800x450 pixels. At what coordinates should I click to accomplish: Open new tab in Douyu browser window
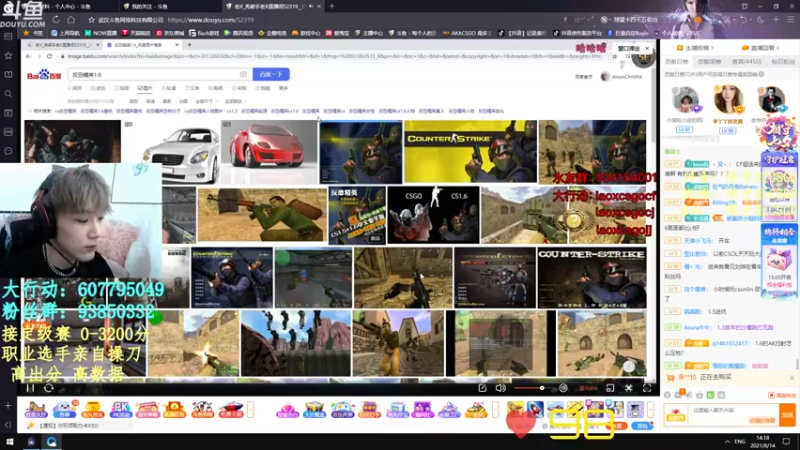coord(332,6)
